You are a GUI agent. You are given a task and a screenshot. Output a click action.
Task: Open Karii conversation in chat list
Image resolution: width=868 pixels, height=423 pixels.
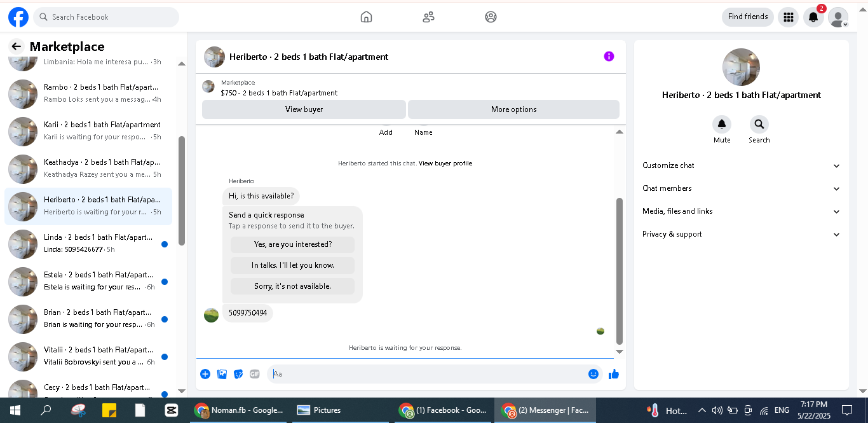pyautogui.click(x=88, y=131)
